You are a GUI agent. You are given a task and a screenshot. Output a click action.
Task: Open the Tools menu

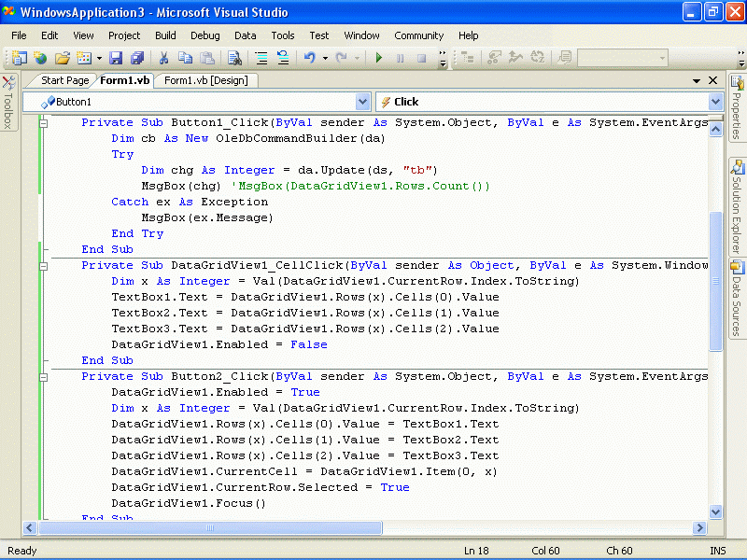283,35
